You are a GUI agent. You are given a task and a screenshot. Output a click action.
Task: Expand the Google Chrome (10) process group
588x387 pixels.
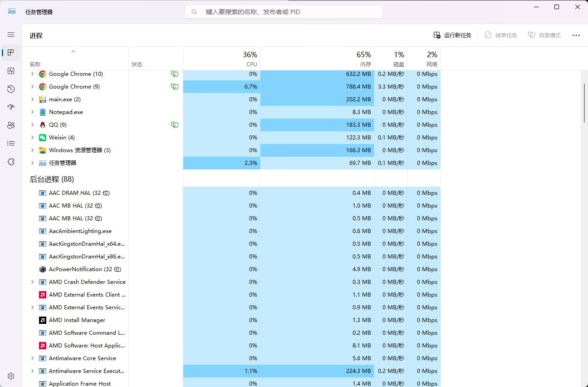(x=32, y=74)
